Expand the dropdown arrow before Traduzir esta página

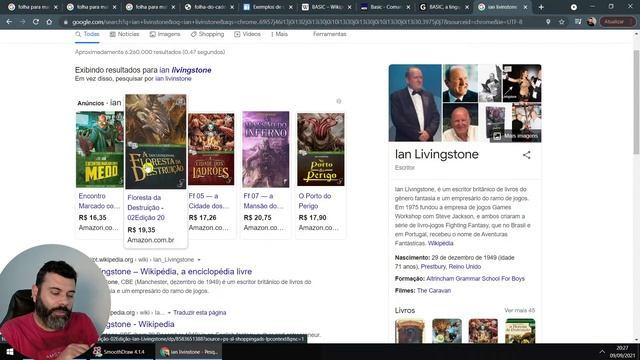[169, 313]
